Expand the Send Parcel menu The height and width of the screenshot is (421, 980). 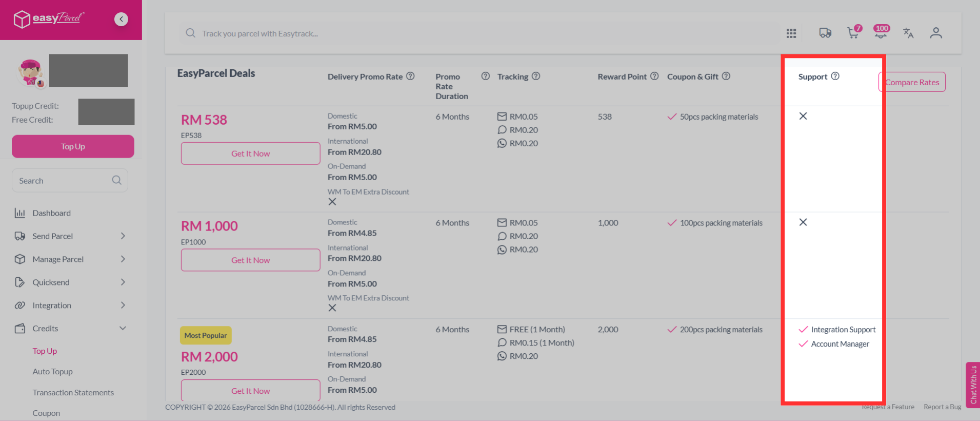123,236
